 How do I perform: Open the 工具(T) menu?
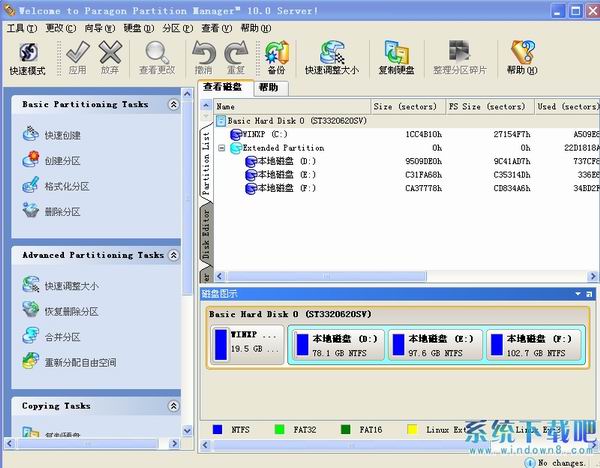[x=22, y=28]
